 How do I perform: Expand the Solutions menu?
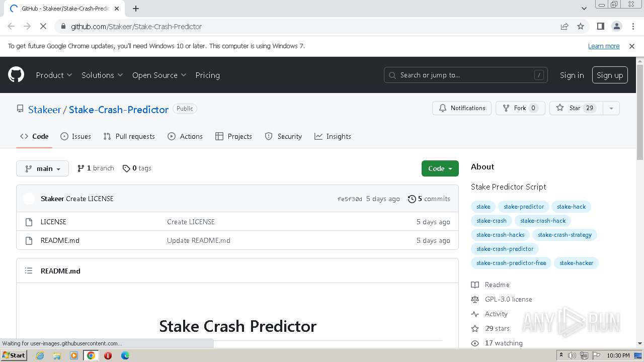(102, 75)
